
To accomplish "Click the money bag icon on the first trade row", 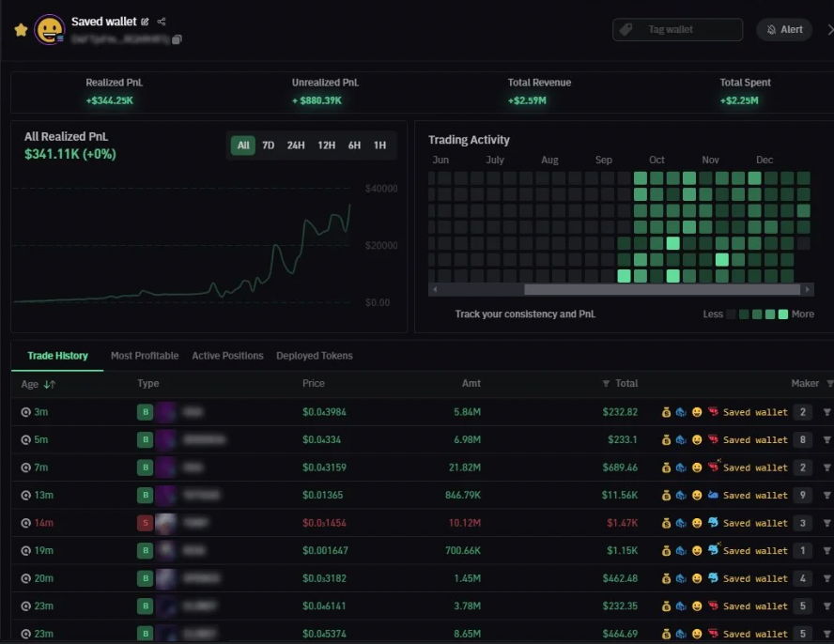I will [667, 411].
